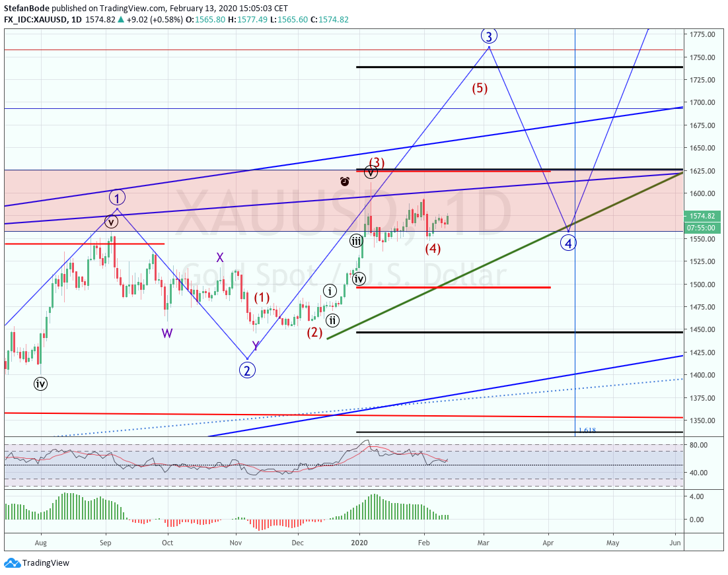Select circled blue wave 1 label
The image size is (728, 575).
click(x=117, y=198)
